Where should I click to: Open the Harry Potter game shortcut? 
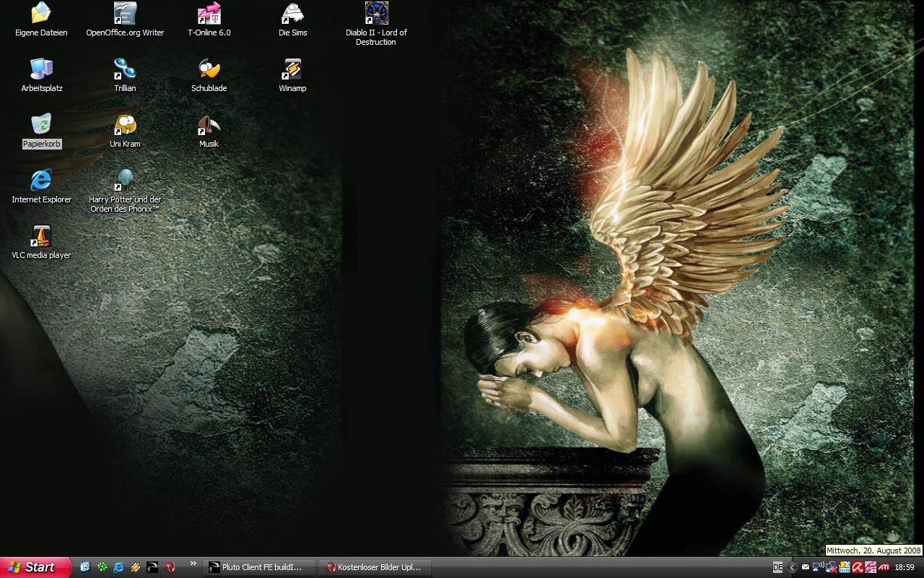click(x=125, y=181)
